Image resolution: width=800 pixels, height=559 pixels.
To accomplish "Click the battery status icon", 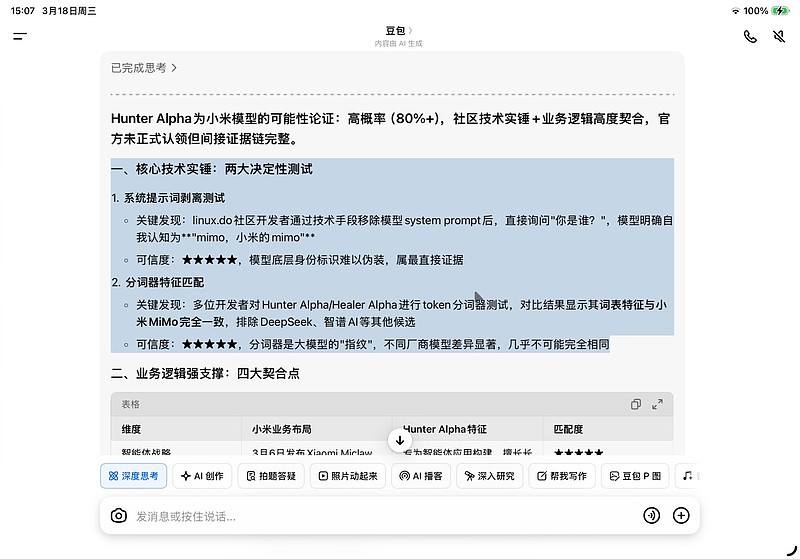I will [x=780, y=11].
